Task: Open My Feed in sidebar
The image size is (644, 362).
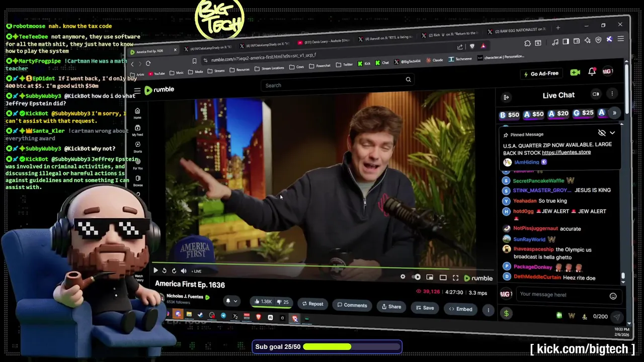Action: click(x=137, y=130)
